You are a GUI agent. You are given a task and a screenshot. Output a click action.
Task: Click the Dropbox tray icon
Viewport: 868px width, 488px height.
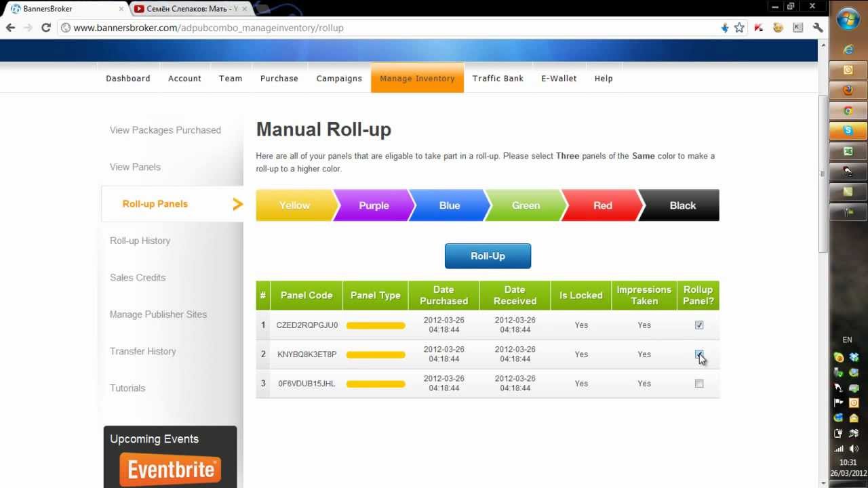(x=854, y=357)
